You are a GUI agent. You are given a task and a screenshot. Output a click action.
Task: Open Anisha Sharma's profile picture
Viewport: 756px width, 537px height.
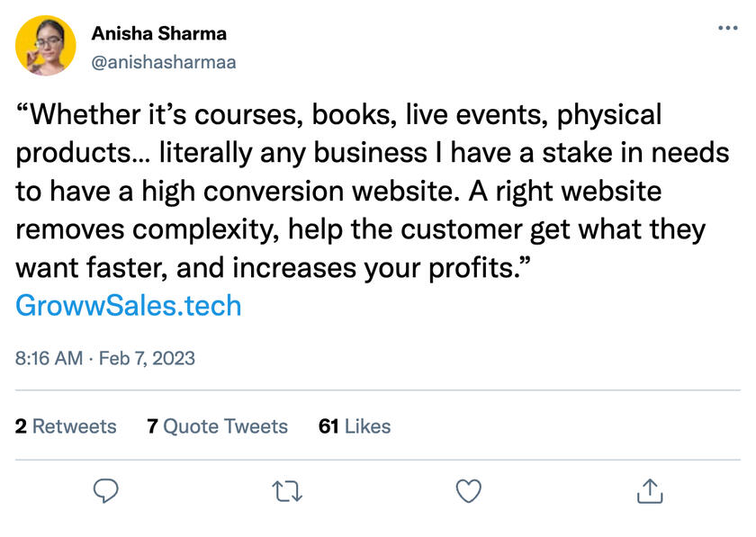pos(46,46)
